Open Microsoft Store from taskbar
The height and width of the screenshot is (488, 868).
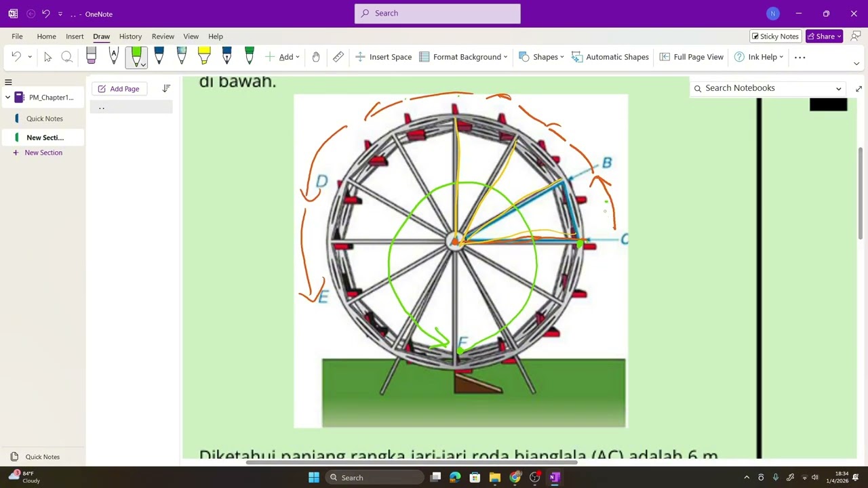[x=475, y=478]
